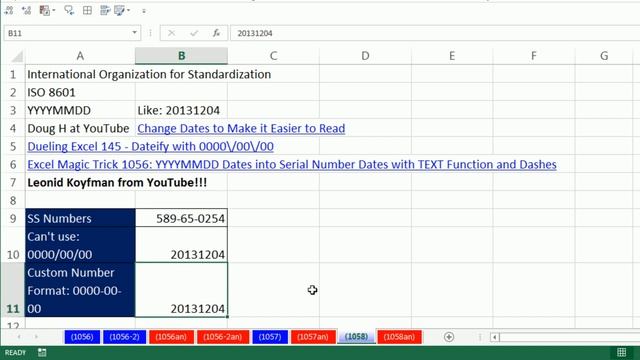Open the 'Dueling Excel 145' hyperlink

[150, 147]
